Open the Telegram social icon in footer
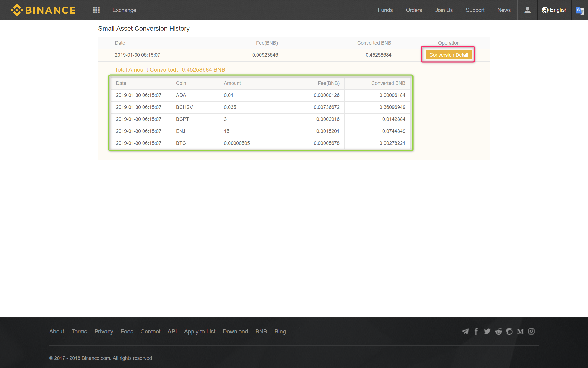The height and width of the screenshot is (368, 588). click(x=465, y=331)
